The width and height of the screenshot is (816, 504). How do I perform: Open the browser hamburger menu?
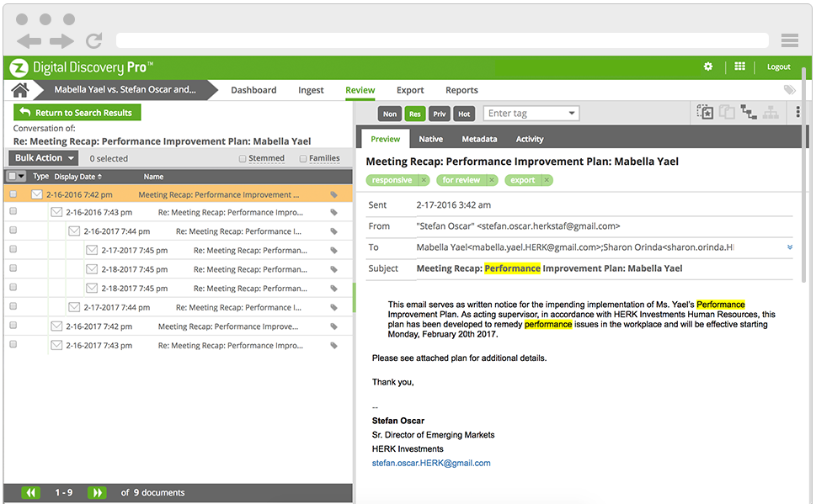[789, 40]
